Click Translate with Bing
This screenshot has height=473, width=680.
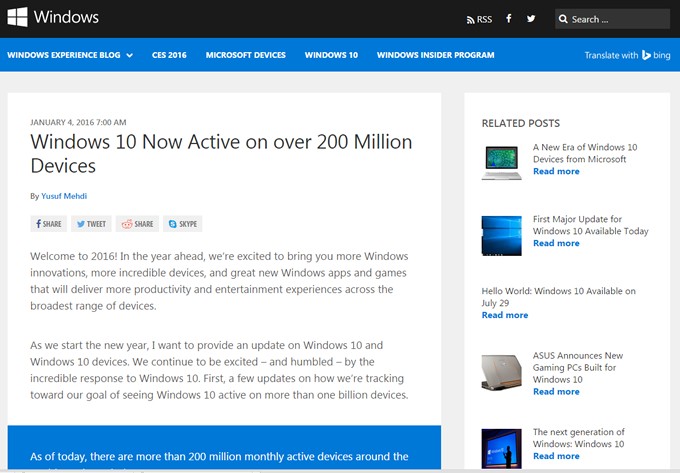point(627,55)
